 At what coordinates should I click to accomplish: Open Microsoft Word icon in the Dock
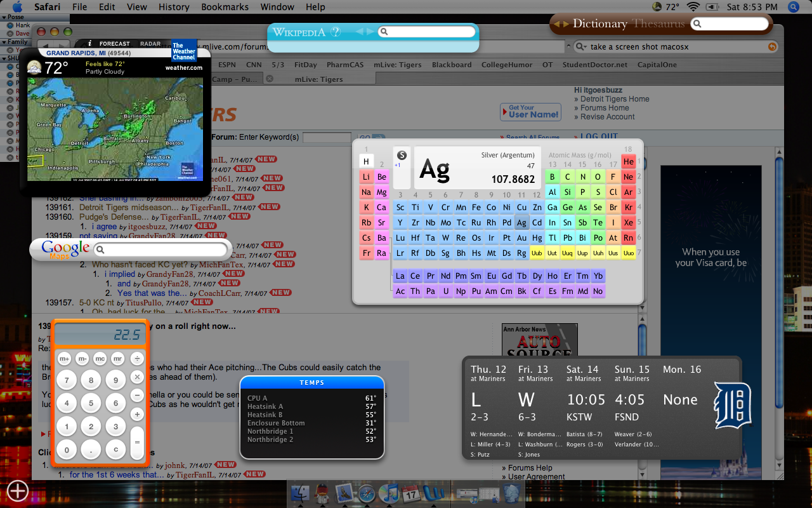click(434, 493)
